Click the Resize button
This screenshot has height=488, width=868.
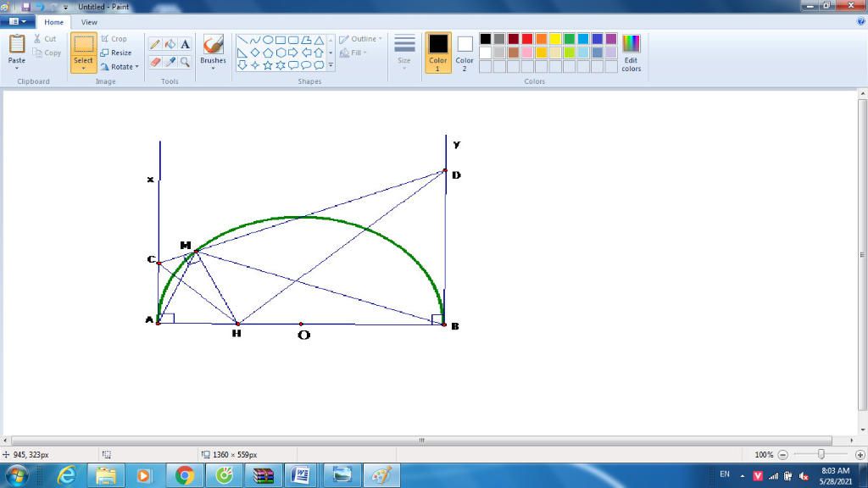click(x=116, y=53)
